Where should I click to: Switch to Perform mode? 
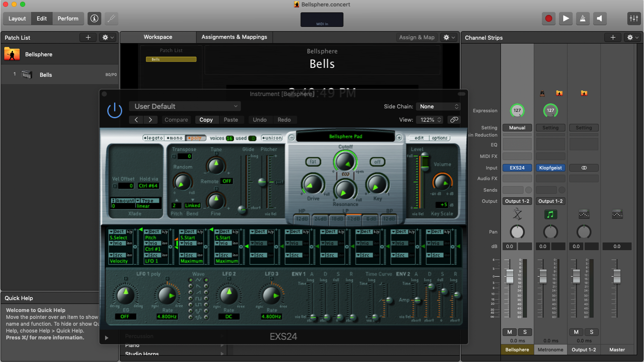pyautogui.click(x=68, y=18)
